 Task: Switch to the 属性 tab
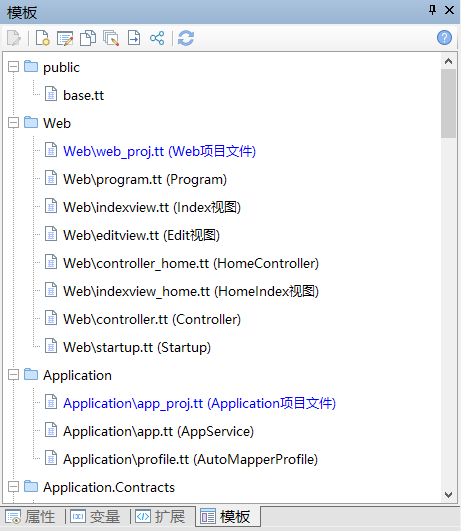tap(30, 517)
